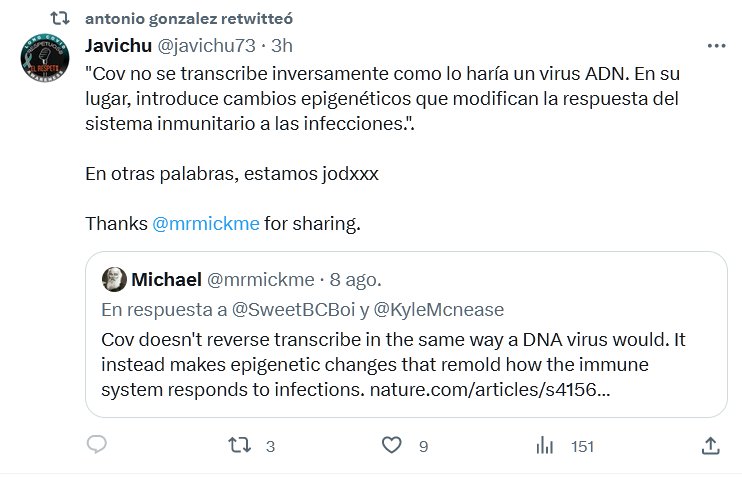Open the three-dot more options menu
The width and height of the screenshot is (742, 478).
(716, 46)
